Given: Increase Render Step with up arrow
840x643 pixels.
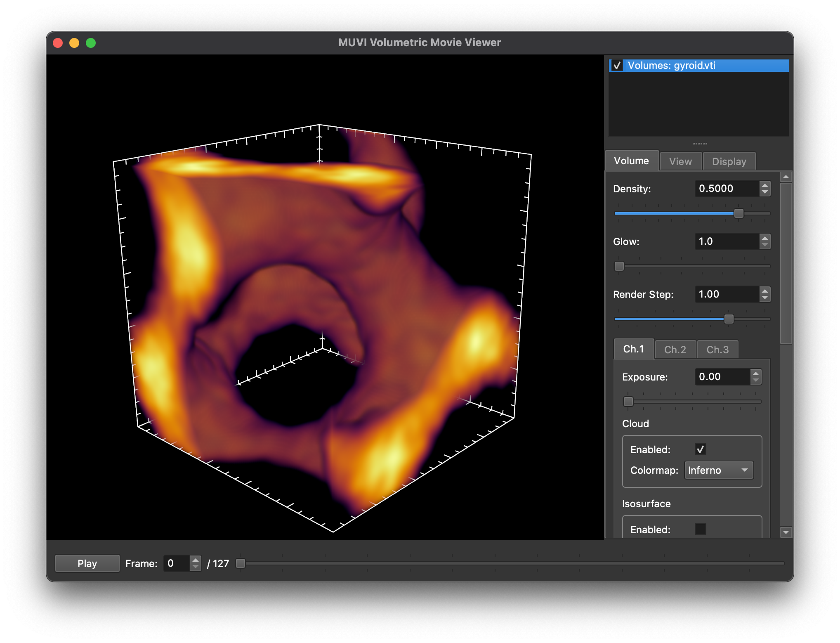Looking at the screenshot, I should tap(765, 291).
